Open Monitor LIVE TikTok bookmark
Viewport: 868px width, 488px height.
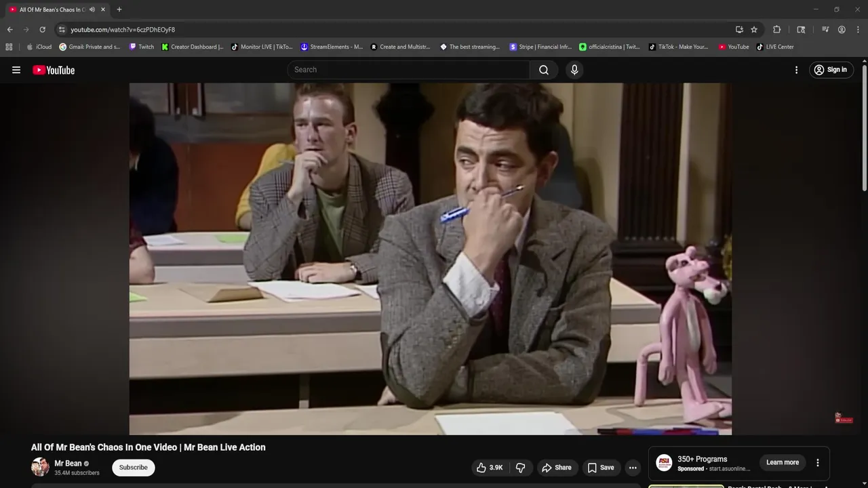pos(262,47)
